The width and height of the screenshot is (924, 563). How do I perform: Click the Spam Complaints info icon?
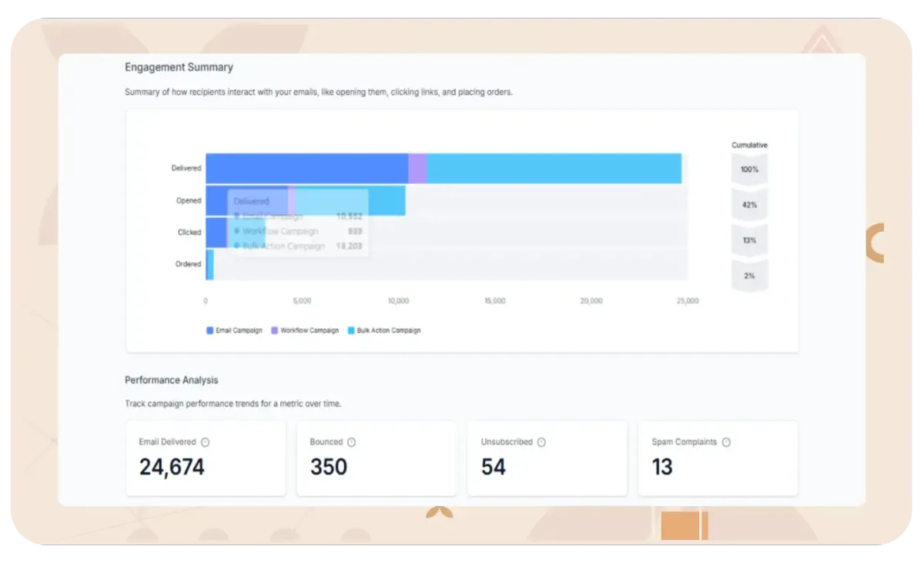click(725, 442)
